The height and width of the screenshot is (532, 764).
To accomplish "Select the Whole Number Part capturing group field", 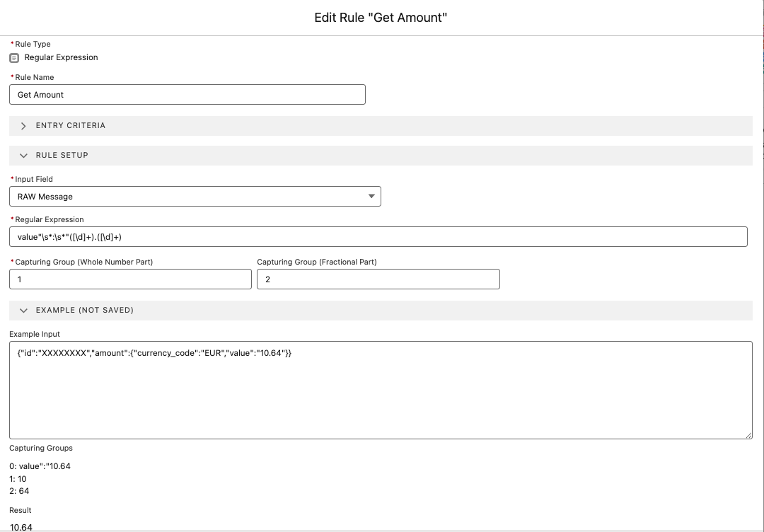I will [x=130, y=279].
